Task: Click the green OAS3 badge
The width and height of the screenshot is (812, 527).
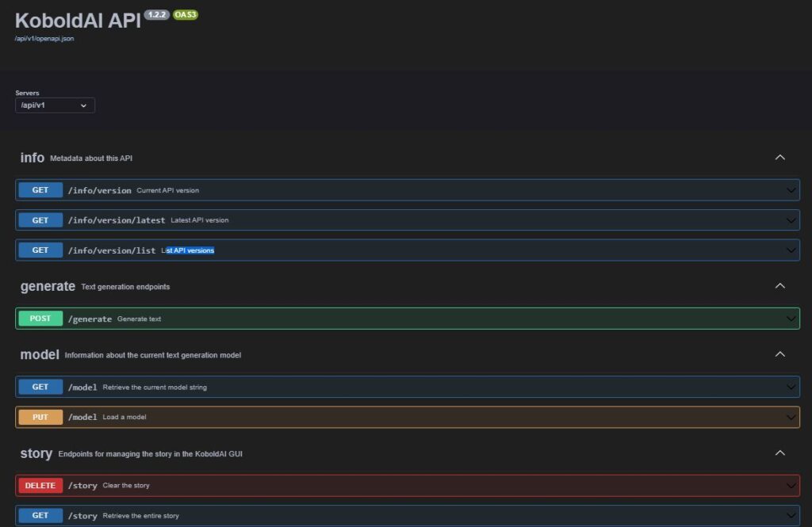Action: coord(186,14)
